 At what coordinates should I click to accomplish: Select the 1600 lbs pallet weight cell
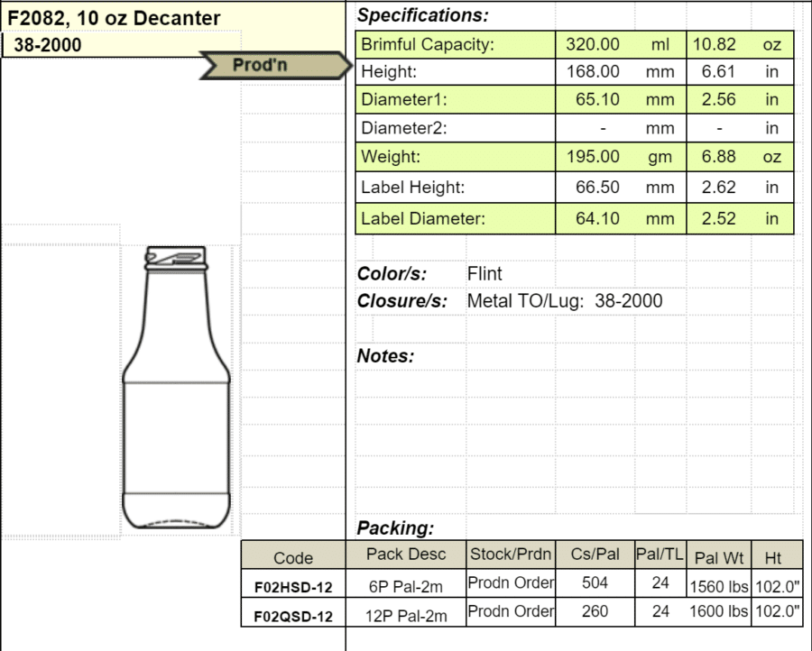pos(719,611)
